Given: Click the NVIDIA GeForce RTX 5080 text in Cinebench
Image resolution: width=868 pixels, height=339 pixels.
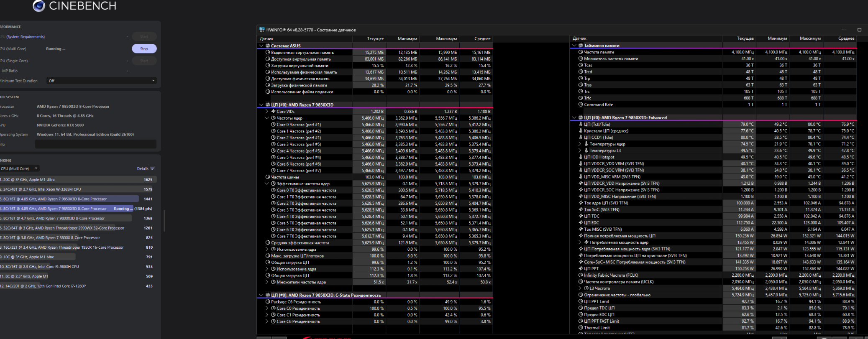Looking at the screenshot, I should 60,125.
